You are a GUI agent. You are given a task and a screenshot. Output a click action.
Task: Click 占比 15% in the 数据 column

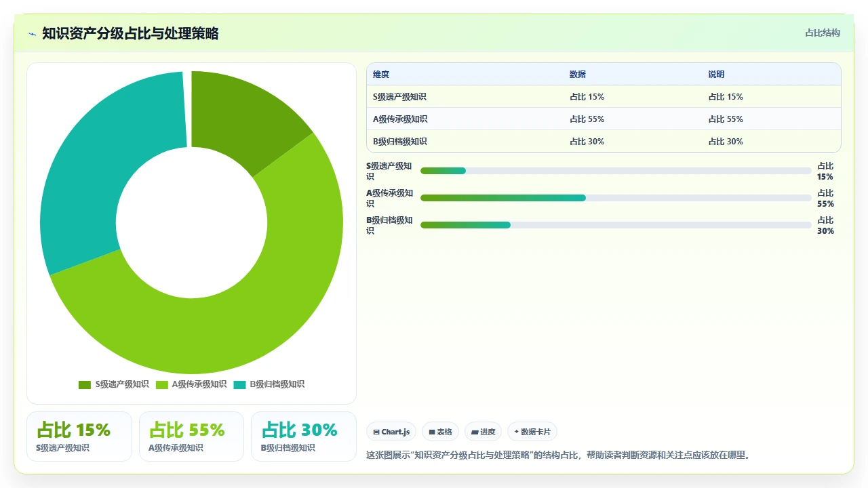(x=587, y=97)
